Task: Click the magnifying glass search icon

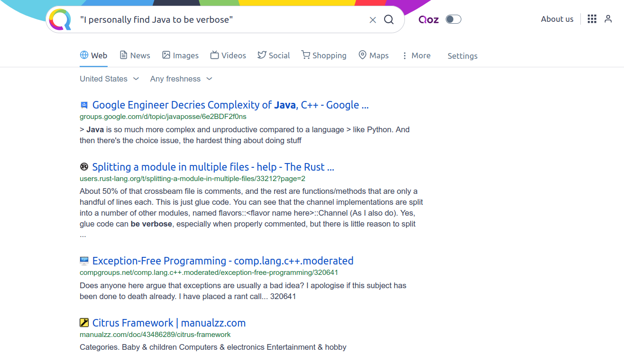Action: coord(389,19)
